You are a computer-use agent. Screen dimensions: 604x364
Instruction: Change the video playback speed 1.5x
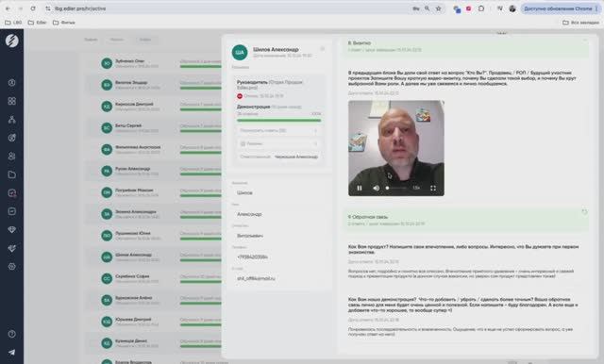click(x=416, y=188)
